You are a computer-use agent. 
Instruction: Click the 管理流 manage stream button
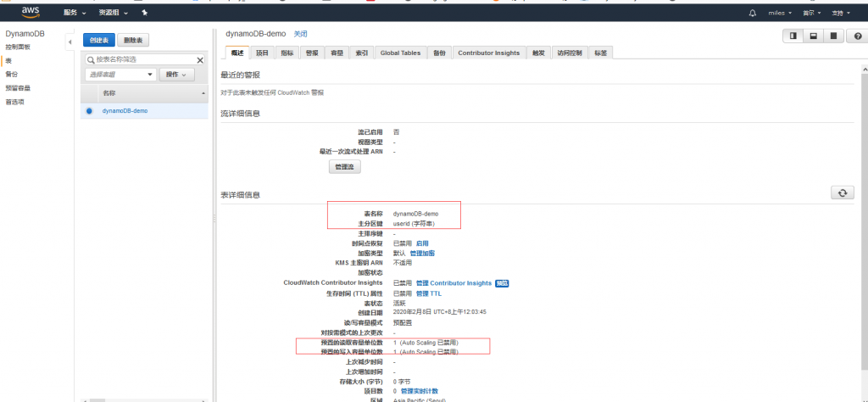tap(344, 166)
